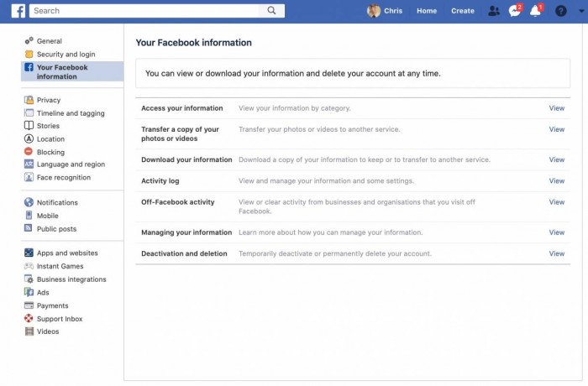This screenshot has height=386, width=588.
Task: Open the Security and login settings
Action: pos(66,55)
